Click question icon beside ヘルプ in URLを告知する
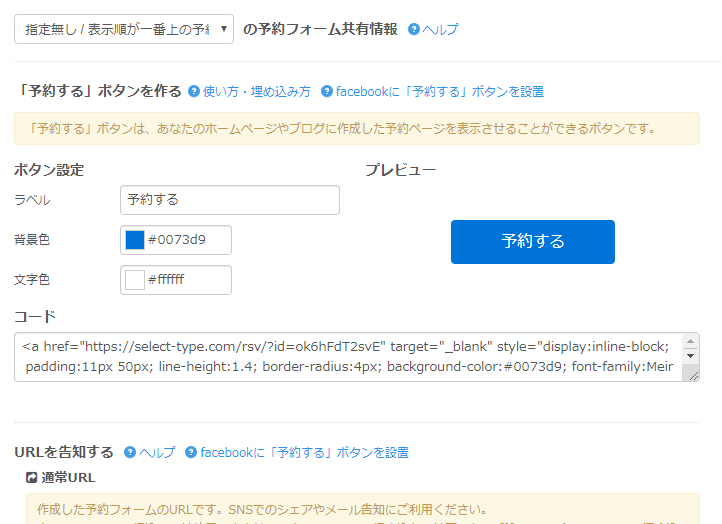 [130, 453]
